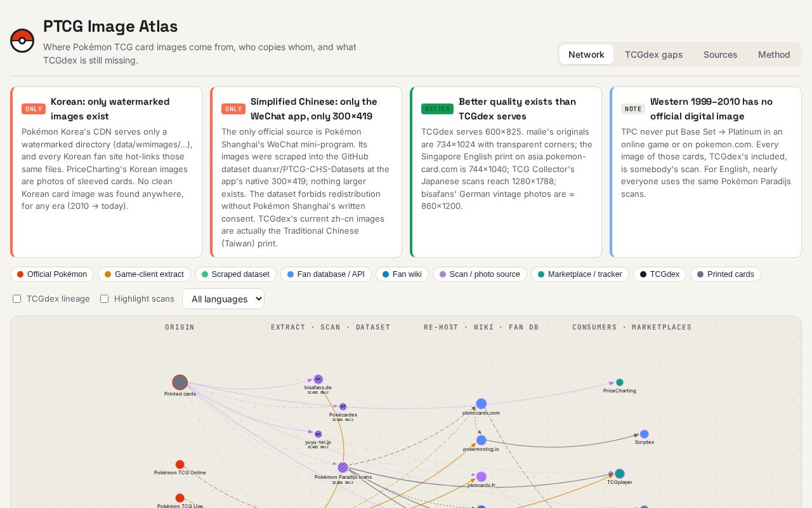Open the Sources tab
This screenshot has height=508, width=812.
tap(721, 55)
